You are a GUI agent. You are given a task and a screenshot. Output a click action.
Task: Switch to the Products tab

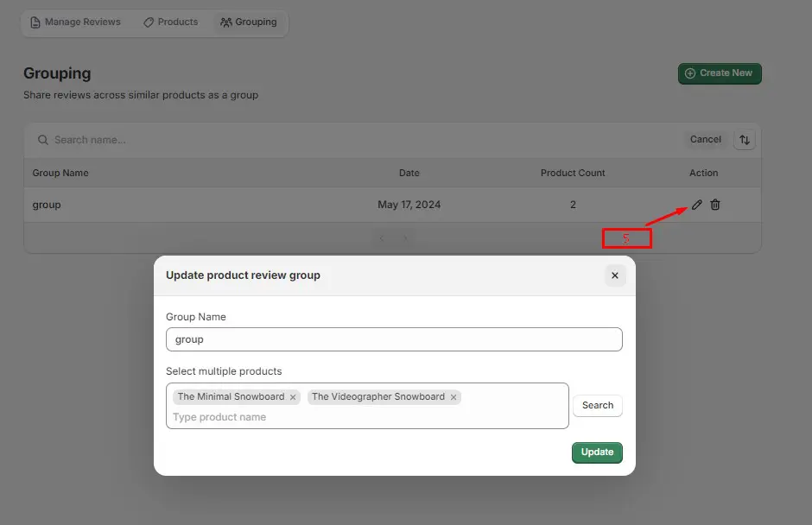click(171, 22)
